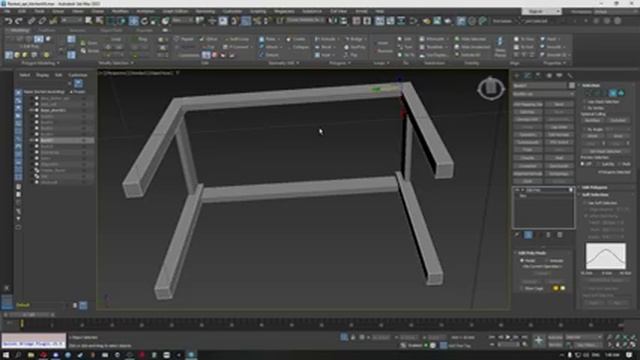Select Animate mode radio button

tap(547, 260)
